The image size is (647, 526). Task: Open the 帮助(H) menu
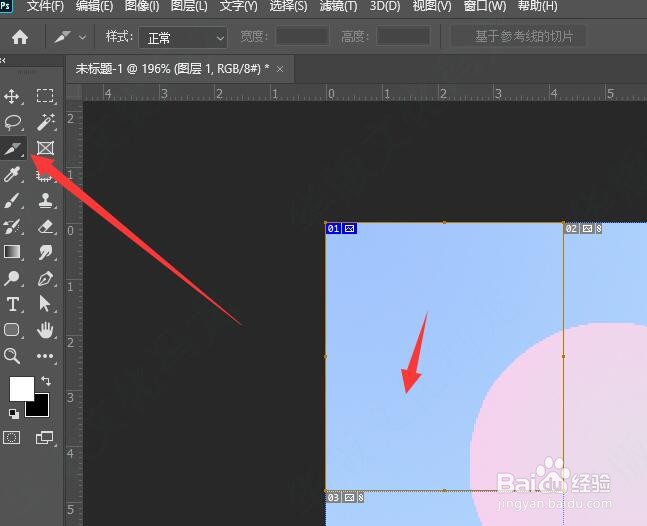point(538,7)
